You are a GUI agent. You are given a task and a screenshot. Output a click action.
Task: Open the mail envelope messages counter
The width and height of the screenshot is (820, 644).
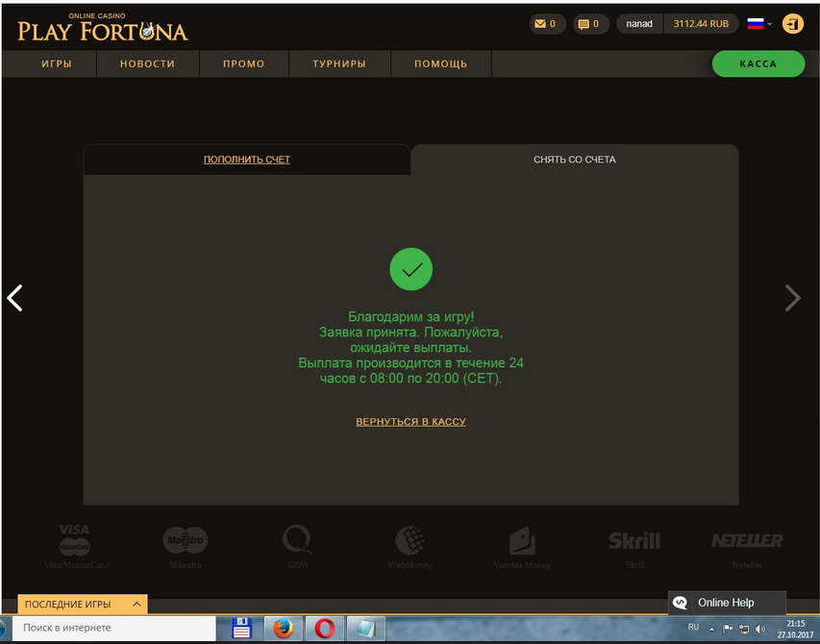point(547,24)
